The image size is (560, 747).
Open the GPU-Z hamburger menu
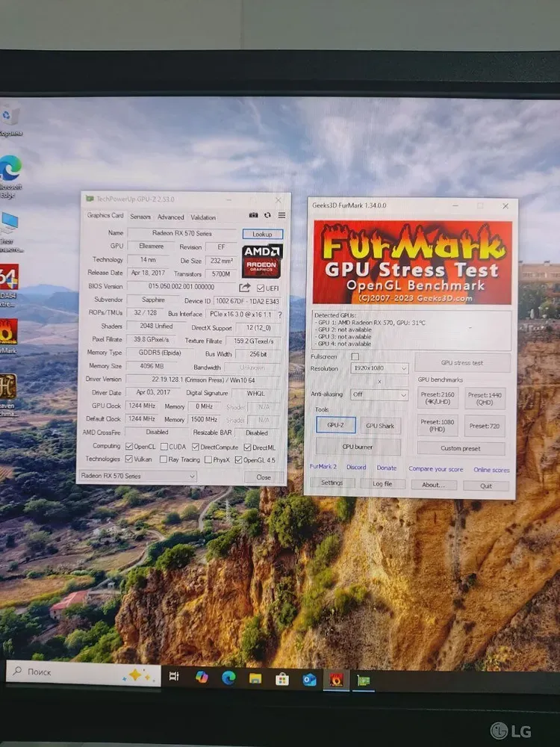click(281, 217)
